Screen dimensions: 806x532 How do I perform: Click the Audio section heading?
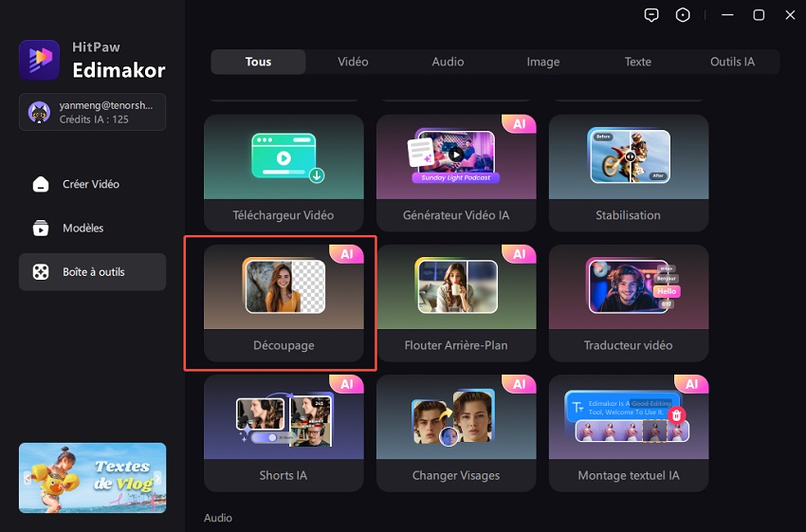pyautogui.click(x=218, y=518)
